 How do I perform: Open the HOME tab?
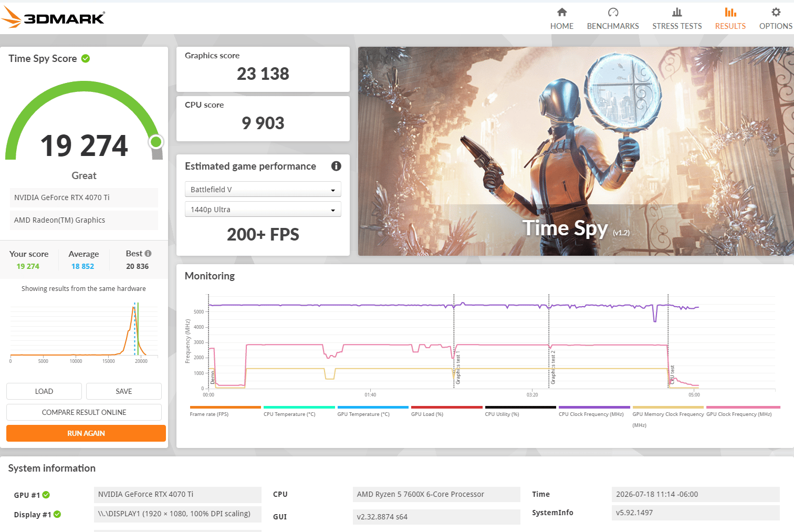[562, 18]
